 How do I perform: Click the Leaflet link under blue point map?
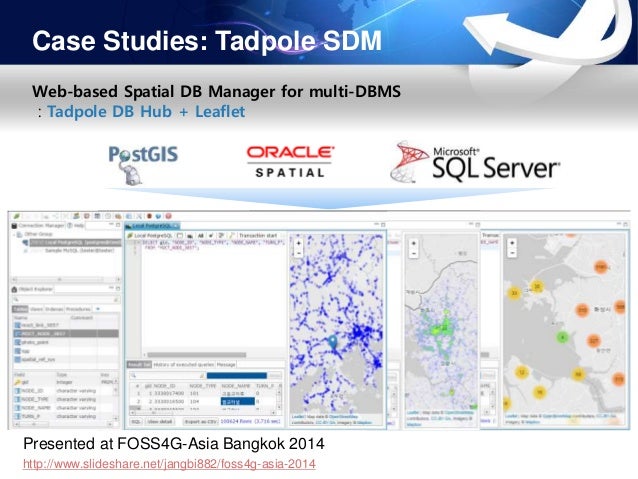click(x=299, y=417)
